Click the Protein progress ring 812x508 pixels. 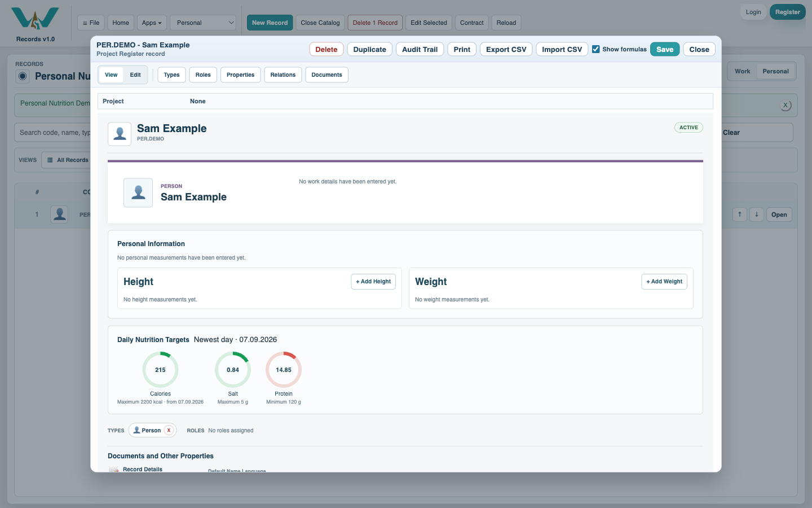click(284, 370)
